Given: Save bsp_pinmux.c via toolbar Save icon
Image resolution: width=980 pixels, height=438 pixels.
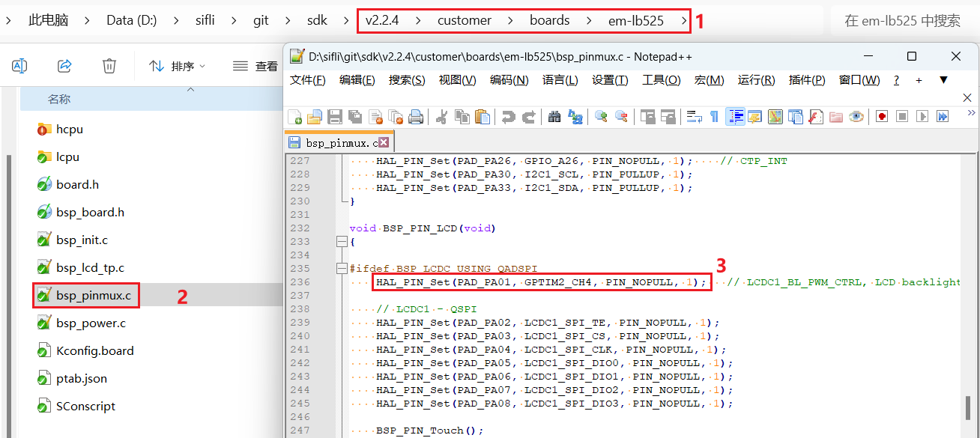Looking at the screenshot, I should point(335,117).
